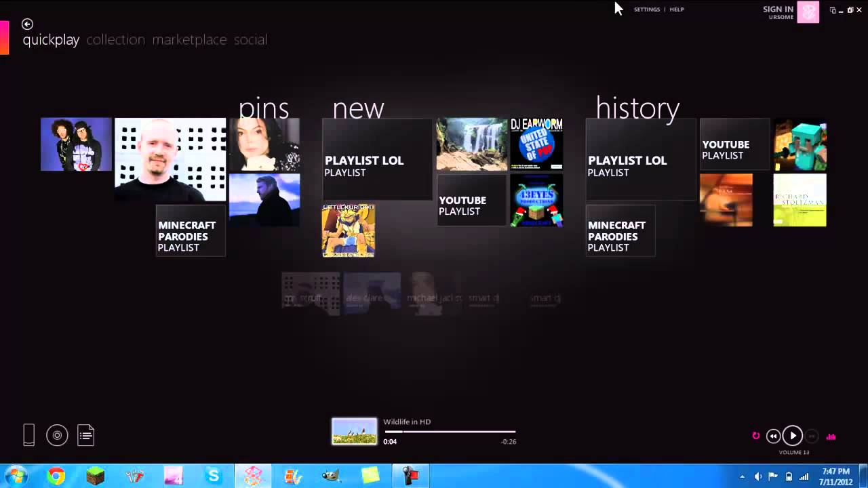Image resolution: width=868 pixels, height=488 pixels.
Task: Open the LittleKuriboh anime tile
Action: tap(349, 230)
